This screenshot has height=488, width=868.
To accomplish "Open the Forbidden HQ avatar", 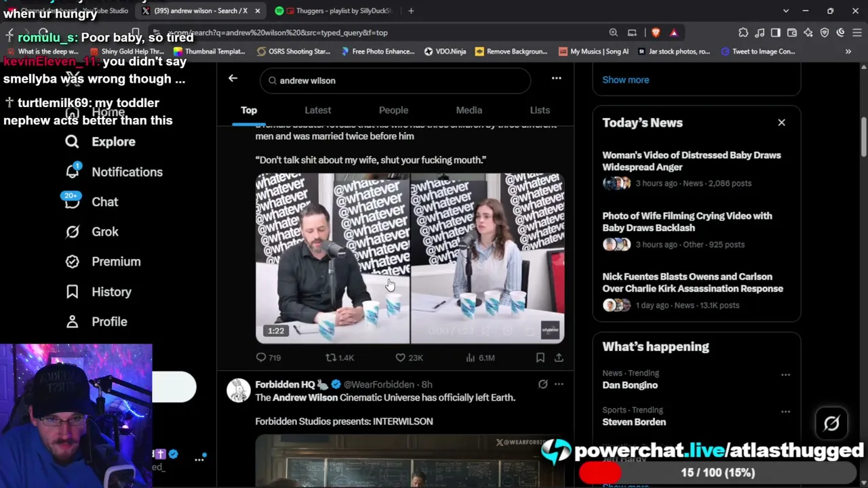I will 238,390.
